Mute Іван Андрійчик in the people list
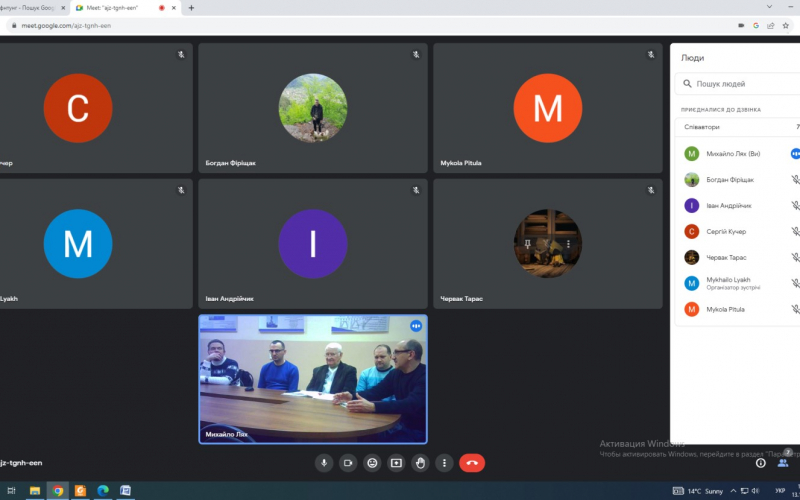The height and width of the screenshot is (500, 800). [795, 206]
